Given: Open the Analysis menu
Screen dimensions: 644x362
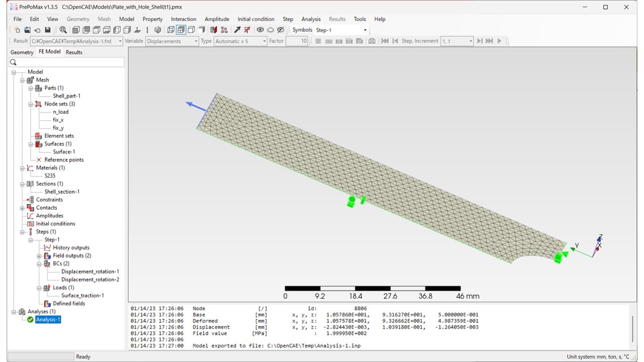Looking at the screenshot, I should pyautogui.click(x=311, y=19).
